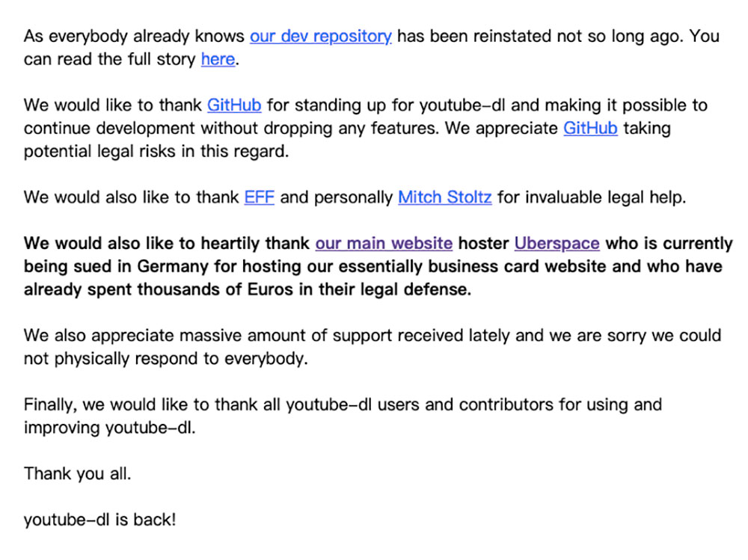Click the 'youtube-dl is back!' closing line
This screenshot has height=560, width=748.
[x=100, y=520]
